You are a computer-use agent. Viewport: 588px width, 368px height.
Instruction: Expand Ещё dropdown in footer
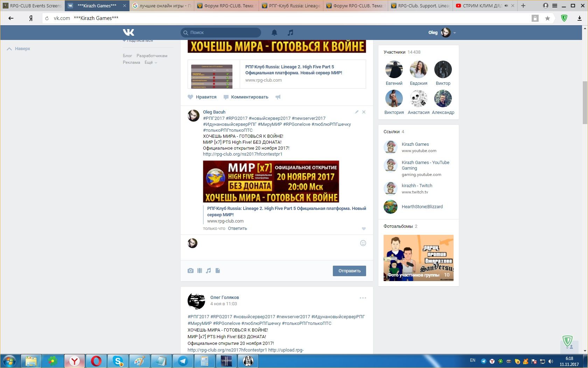pos(151,62)
